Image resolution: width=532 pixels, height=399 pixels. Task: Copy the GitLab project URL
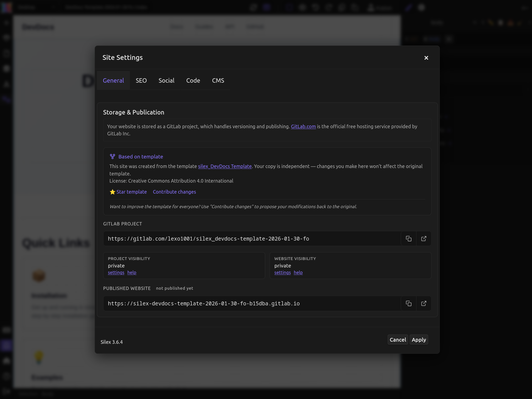[x=408, y=239]
